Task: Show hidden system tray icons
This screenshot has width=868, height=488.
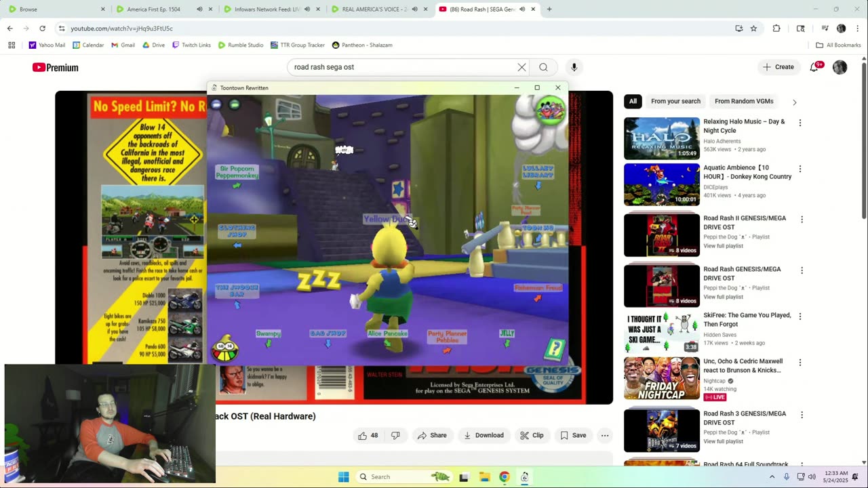Action: [772, 476]
